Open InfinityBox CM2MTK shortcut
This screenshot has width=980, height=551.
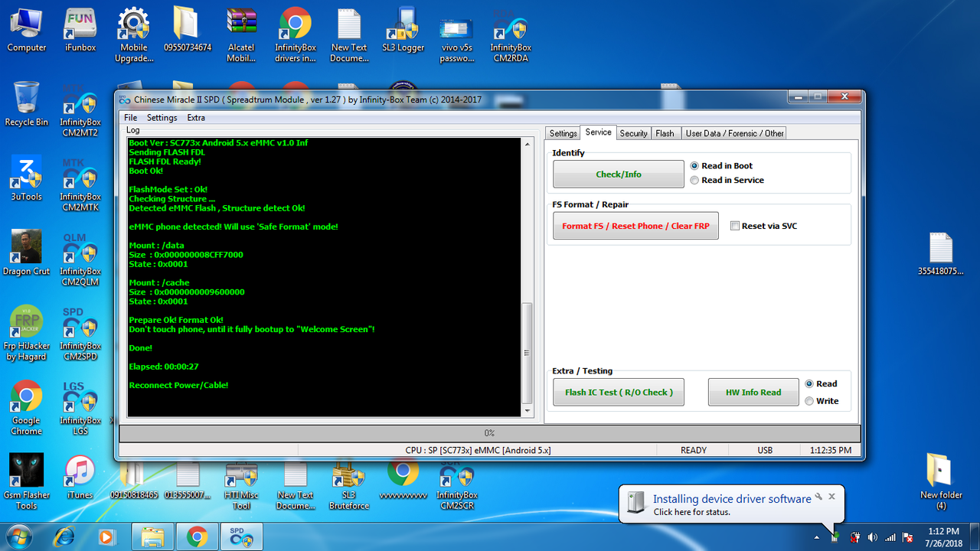click(x=80, y=184)
